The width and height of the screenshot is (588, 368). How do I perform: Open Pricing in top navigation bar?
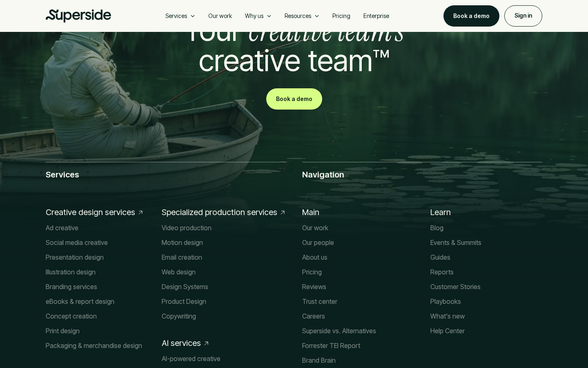[x=341, y=16]
